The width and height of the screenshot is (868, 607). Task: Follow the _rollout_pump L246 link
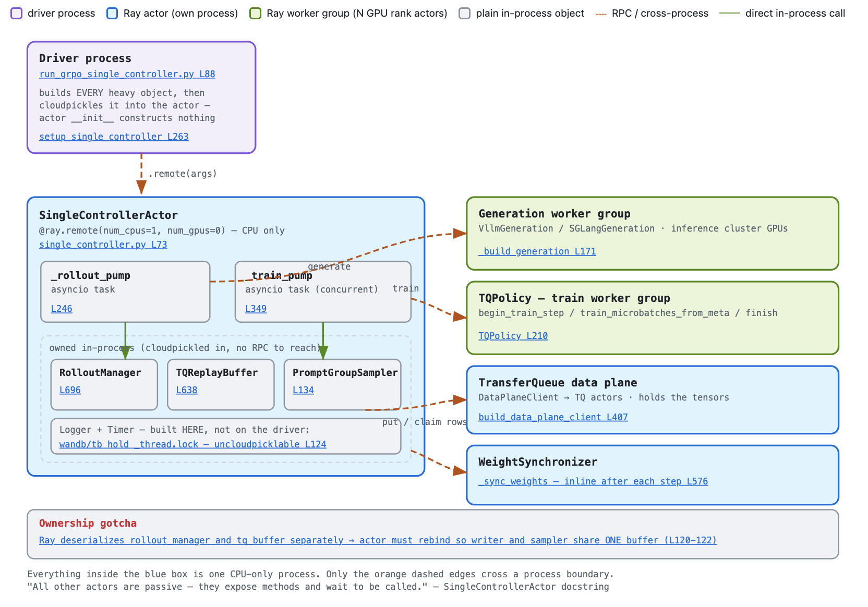pyautogui.click(x=62, y=309)
